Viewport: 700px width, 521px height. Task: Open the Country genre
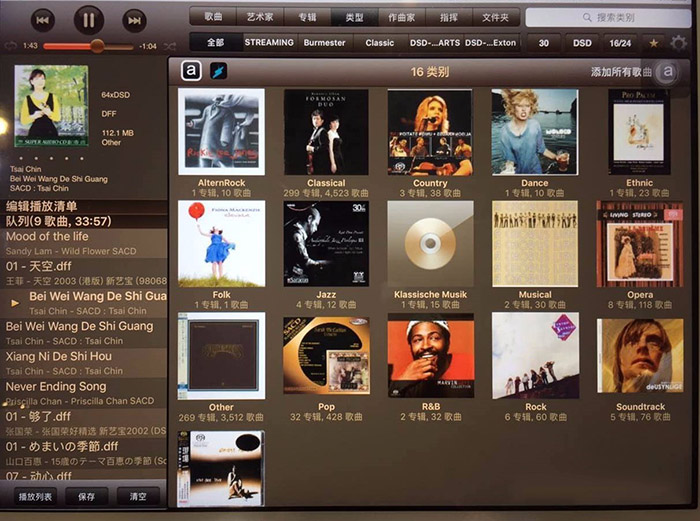click(x=430, y=143)
